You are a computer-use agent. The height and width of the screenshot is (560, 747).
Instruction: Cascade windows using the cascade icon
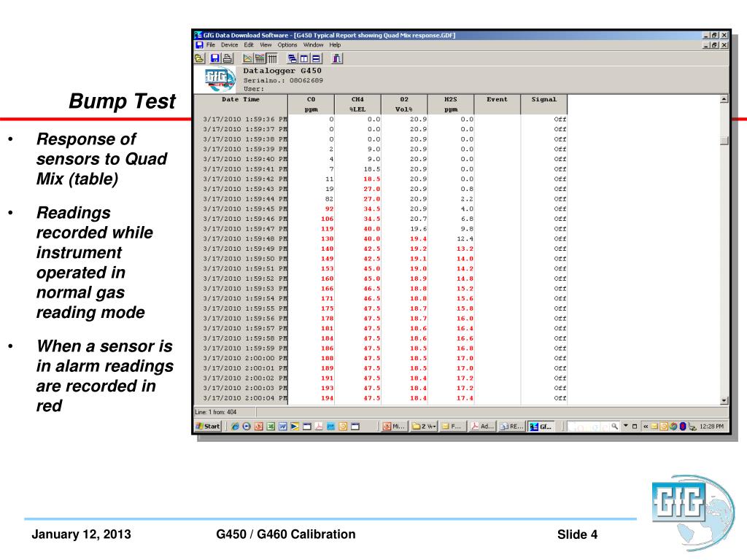tap(293, 58)
